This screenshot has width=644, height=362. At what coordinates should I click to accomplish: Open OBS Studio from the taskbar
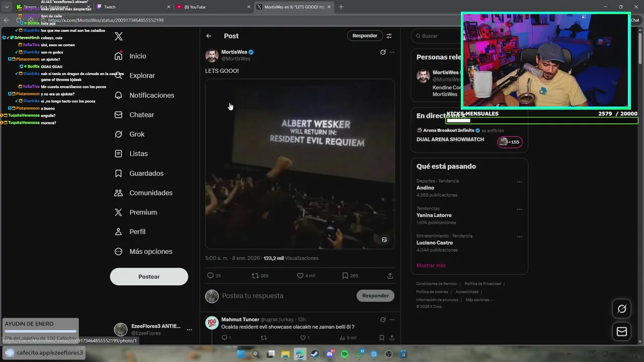coord(389,354)
